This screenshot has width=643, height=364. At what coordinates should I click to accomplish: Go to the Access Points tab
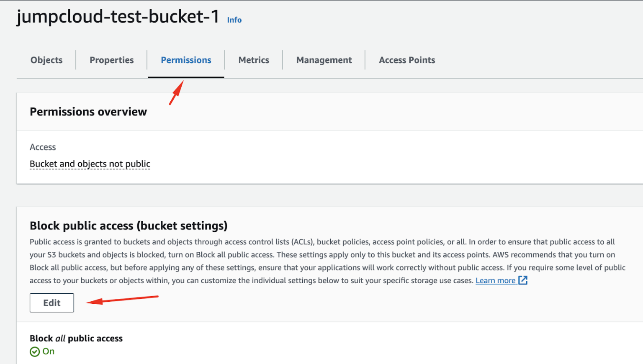(406, 60)
